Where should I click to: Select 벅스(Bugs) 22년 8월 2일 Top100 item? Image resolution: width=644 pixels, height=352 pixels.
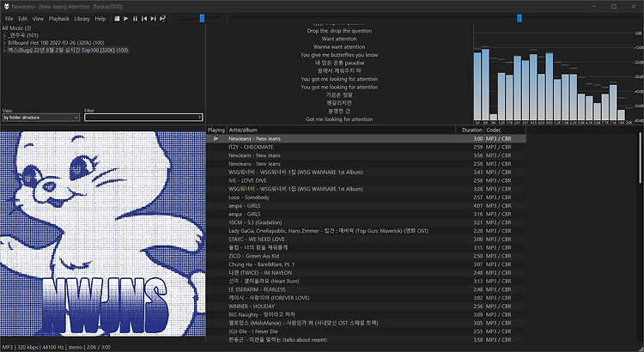(x=68, y=50)
